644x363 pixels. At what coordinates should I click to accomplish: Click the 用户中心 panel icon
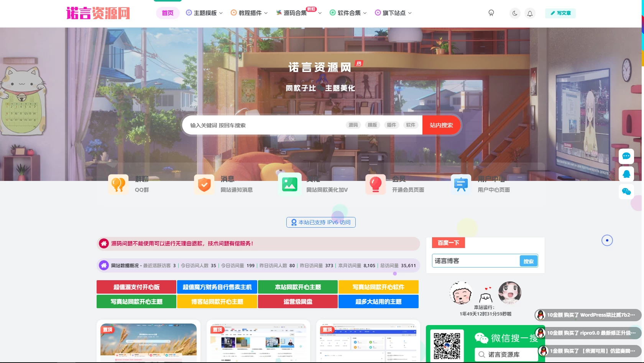coord(461,184)
